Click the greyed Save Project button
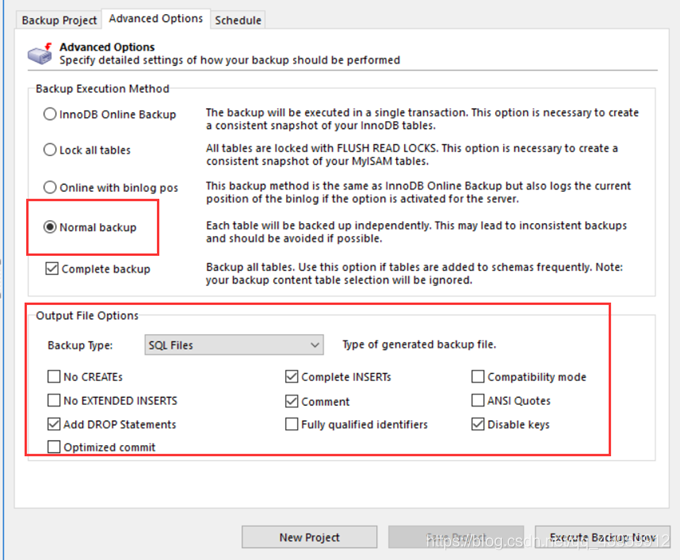The height and width of the screenshot is (560, 680). coord(456,537)
